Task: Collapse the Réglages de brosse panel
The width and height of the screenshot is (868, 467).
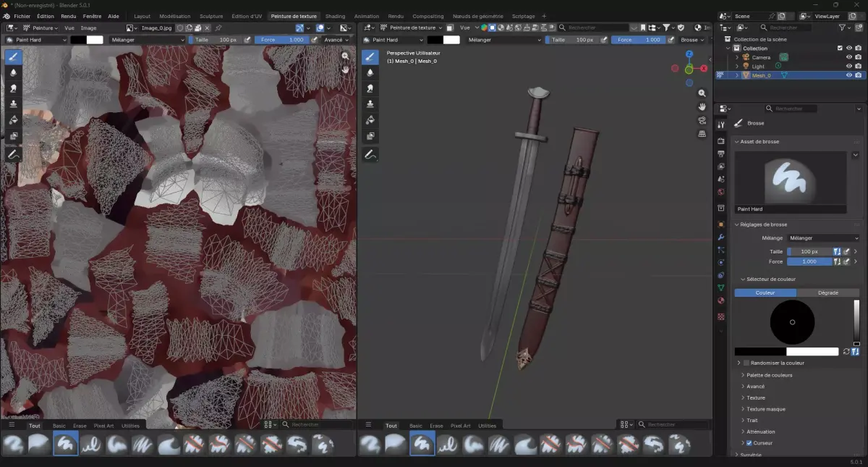Action: pyautogui.click(x=764, y=224)
